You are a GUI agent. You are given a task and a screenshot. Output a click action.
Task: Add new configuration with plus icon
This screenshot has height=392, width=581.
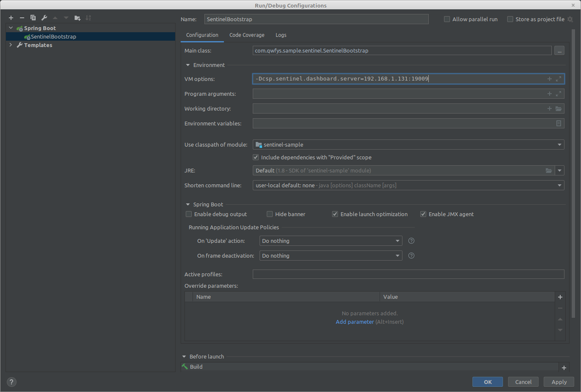(x=11, y=18)
